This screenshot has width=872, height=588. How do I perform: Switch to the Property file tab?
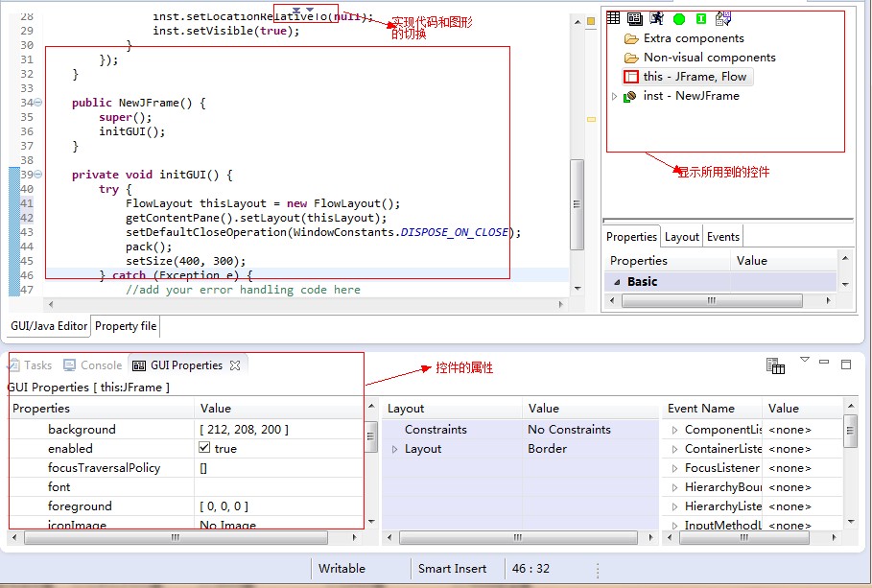click(x=126, y=326)
